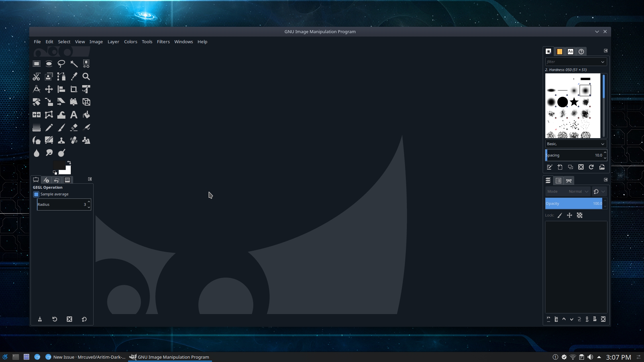Open the Filters menu
Viewport: 644px width, 362px height.
(163, 42)
